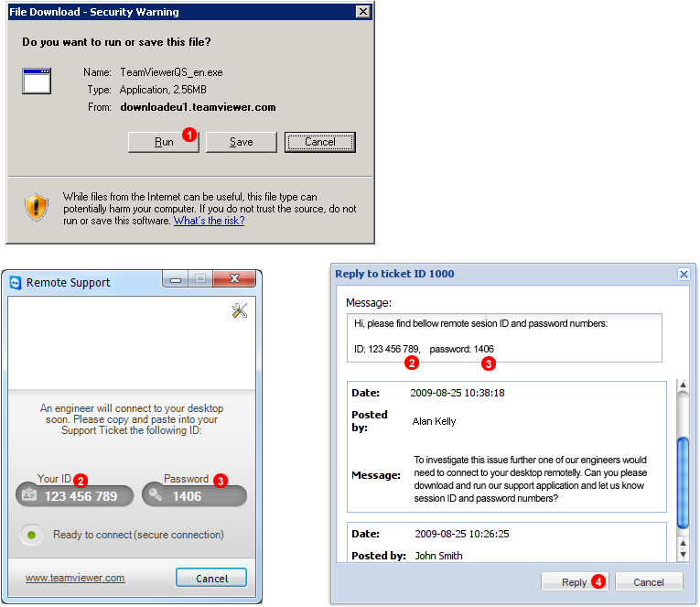Viewport: 700px width, 607px height.
Task: Click the application file icon beside Name
Action: 37,81
